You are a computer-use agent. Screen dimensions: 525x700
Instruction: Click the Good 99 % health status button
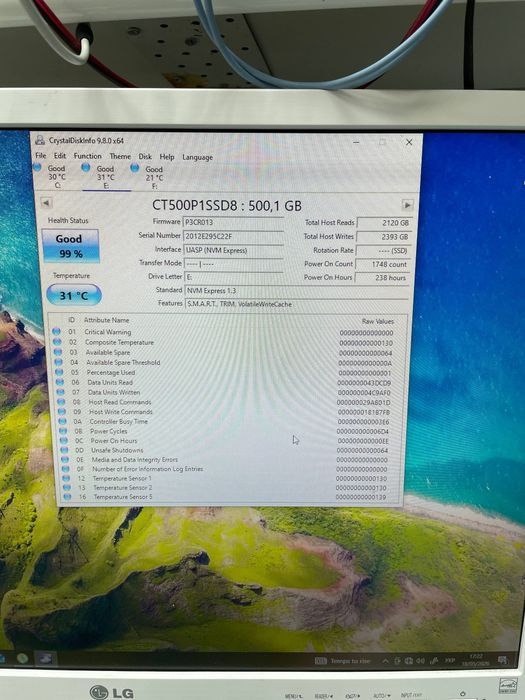(70, 246)
